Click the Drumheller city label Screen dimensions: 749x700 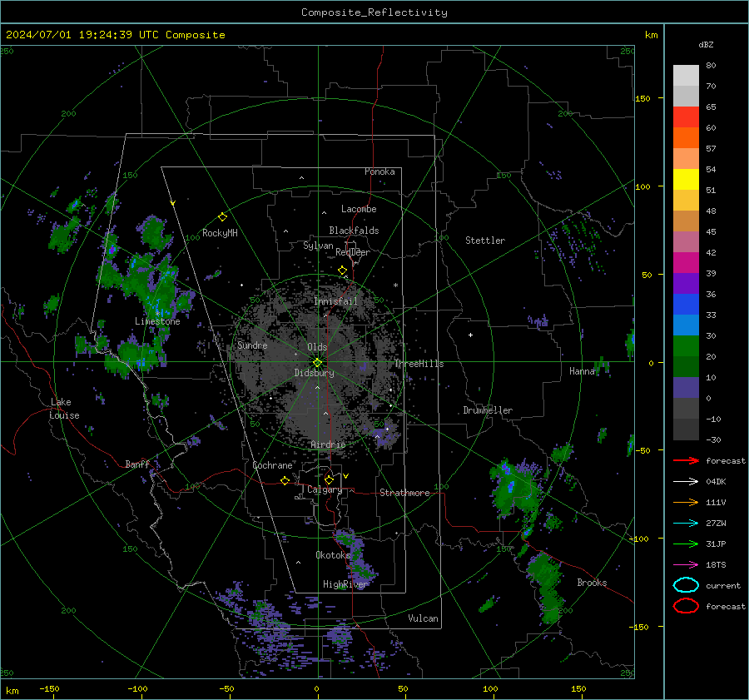(x=488, y=410)
